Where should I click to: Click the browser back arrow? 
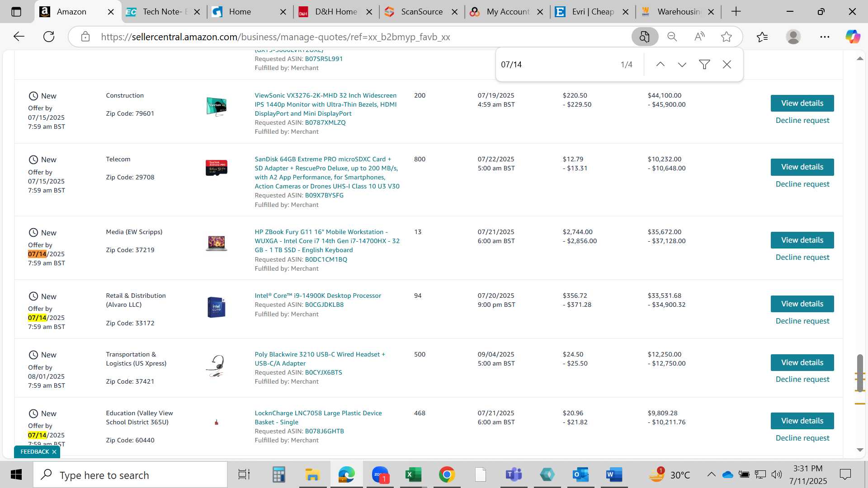pyautogui.click(x=19, y=37)
